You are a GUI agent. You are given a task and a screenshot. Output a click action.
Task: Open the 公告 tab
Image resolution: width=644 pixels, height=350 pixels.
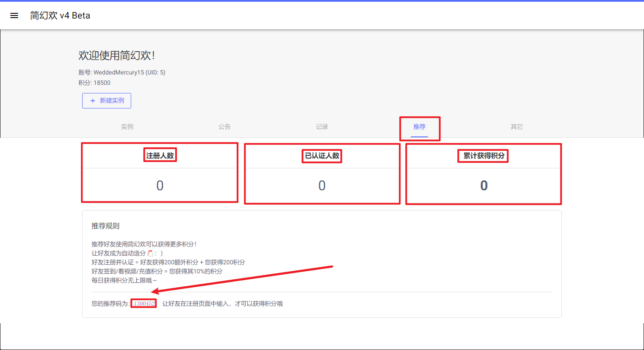[x=225, y=127]
